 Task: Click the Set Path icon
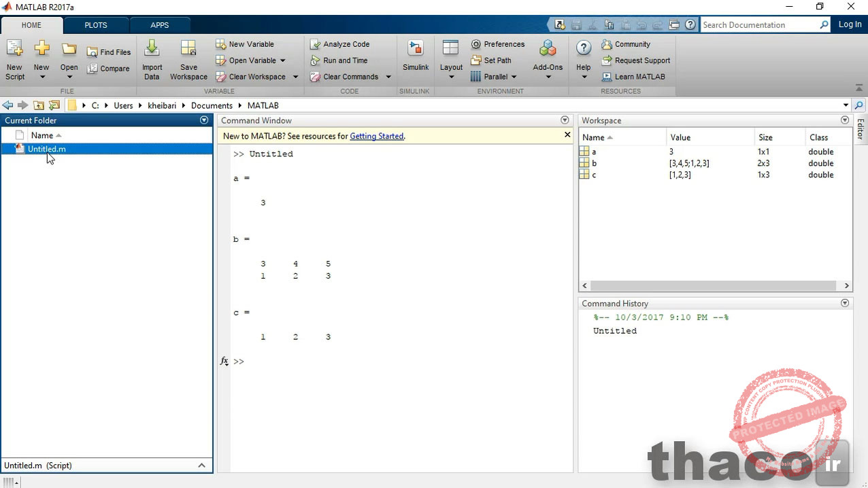click(x=476, y=60)
